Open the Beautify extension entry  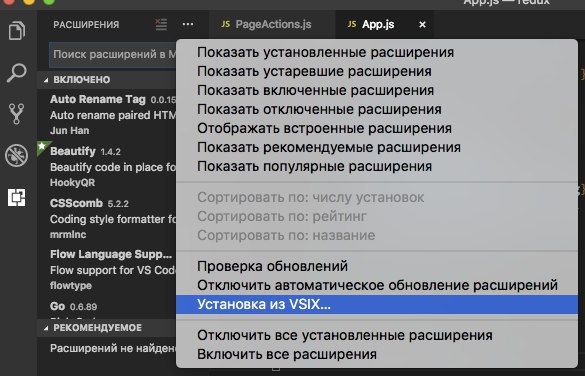click(107, 167)
